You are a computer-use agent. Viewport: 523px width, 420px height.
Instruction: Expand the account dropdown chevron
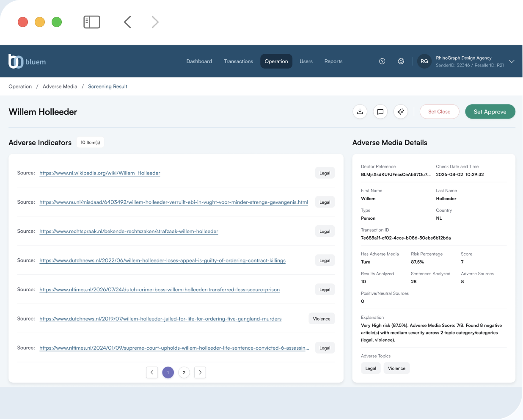pos(512,61)
